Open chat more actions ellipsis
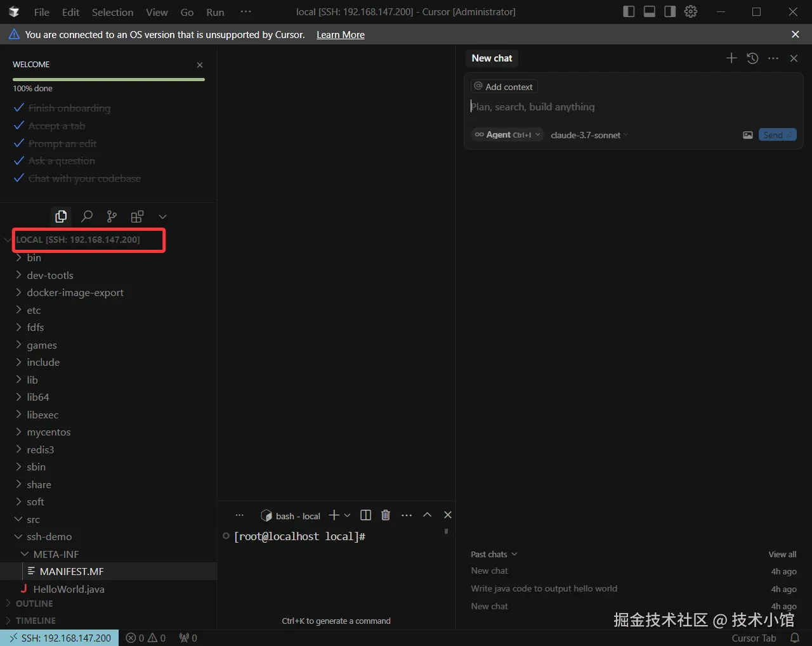The height and width of the screenshot is (646, 812). (x=773, y=58)
